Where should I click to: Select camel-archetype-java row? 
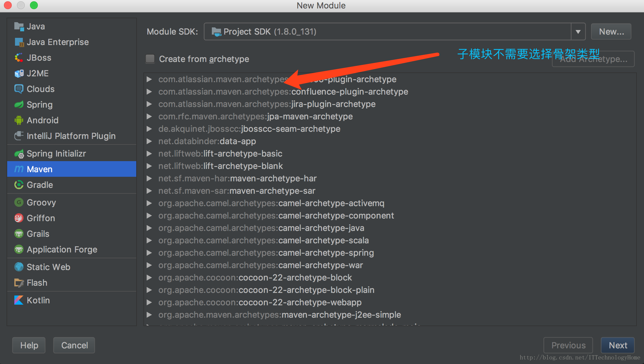tap(390, 228)
